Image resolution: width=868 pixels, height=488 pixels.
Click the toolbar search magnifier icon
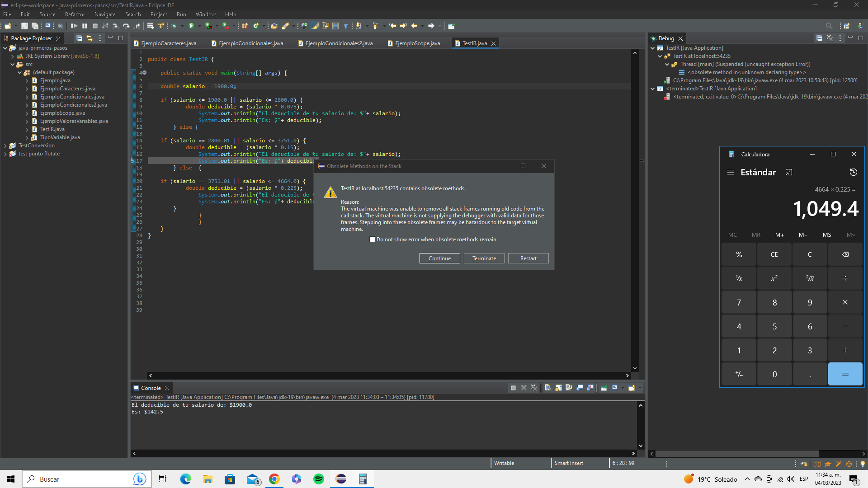(829, 26)
